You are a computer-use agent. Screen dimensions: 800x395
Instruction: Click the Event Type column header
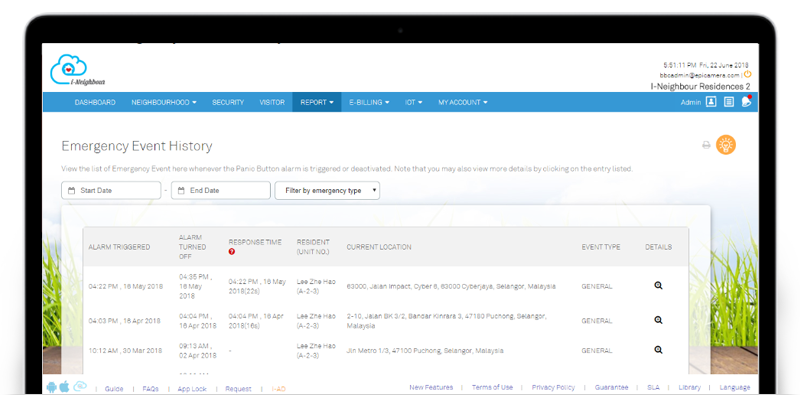(601, 247)
